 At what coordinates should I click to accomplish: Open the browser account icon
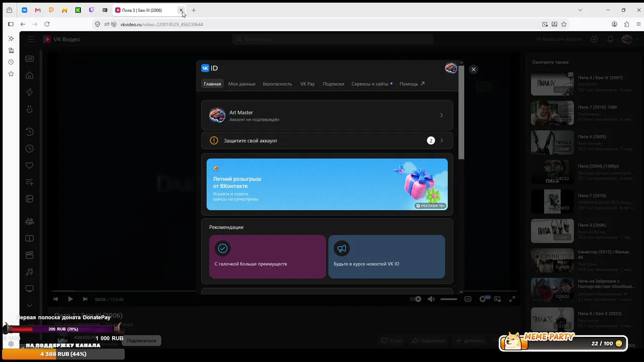[x=614, y=24]
